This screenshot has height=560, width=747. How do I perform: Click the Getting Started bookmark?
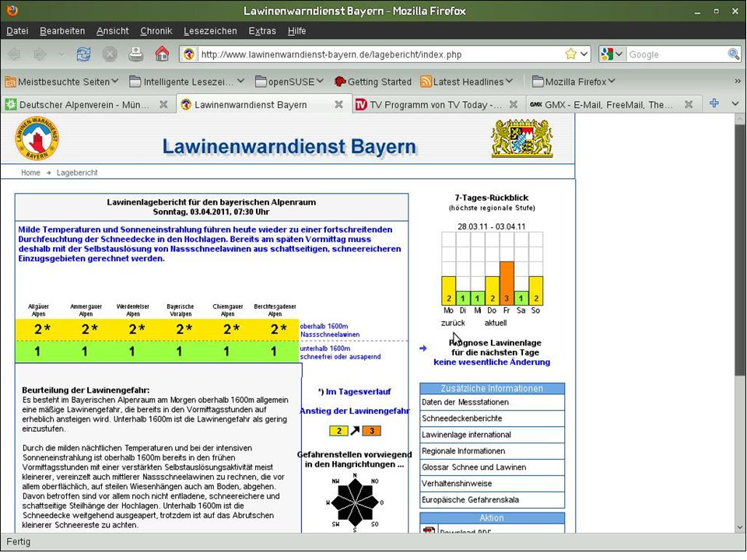pos(373,82)
